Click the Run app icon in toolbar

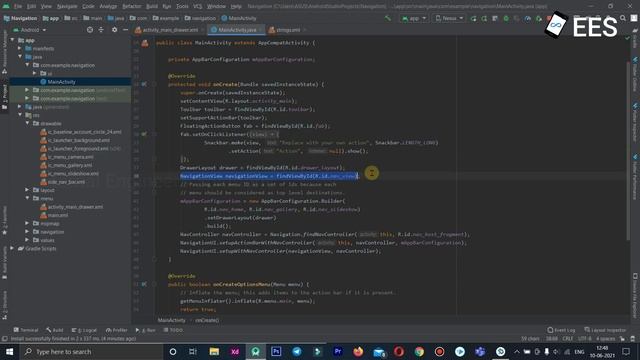473,18
